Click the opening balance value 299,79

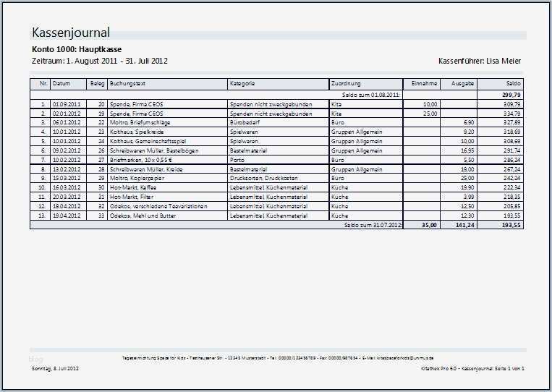(x=511, y=95)
